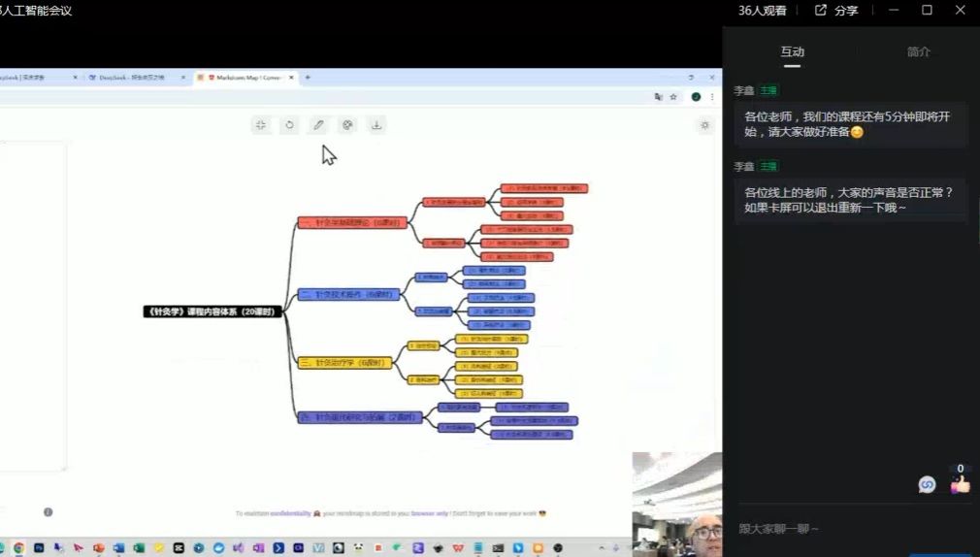Open the pencil edit tool
The width and height of the screenshot is (980, 557).
(318, 125)
